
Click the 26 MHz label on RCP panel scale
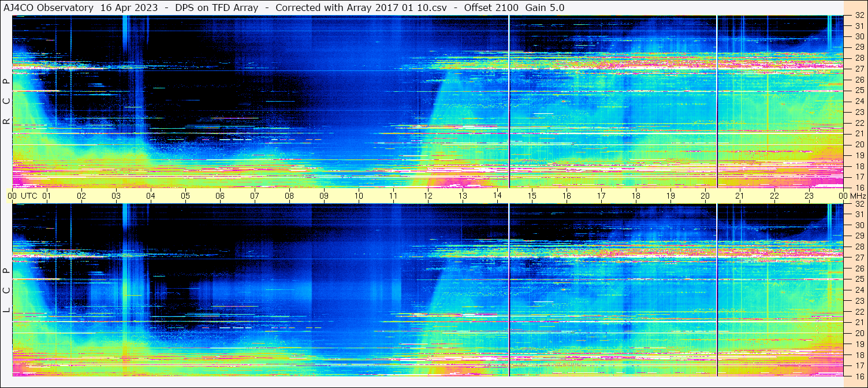click(859, 80)
